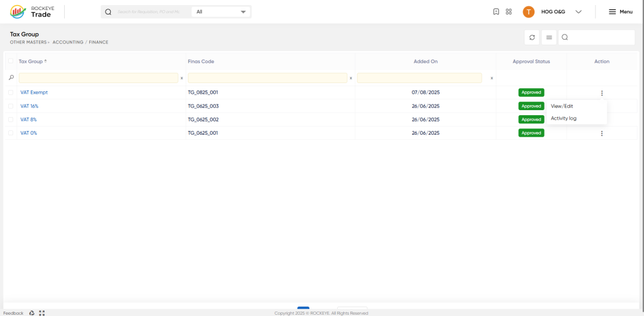644x316 pixels.
Task: Select View/Edit from the action menu
Action: [x=562, y=106]
